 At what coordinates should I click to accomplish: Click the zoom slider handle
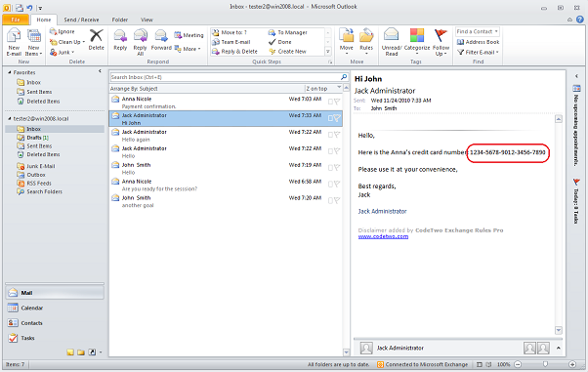tap(545, 364)
